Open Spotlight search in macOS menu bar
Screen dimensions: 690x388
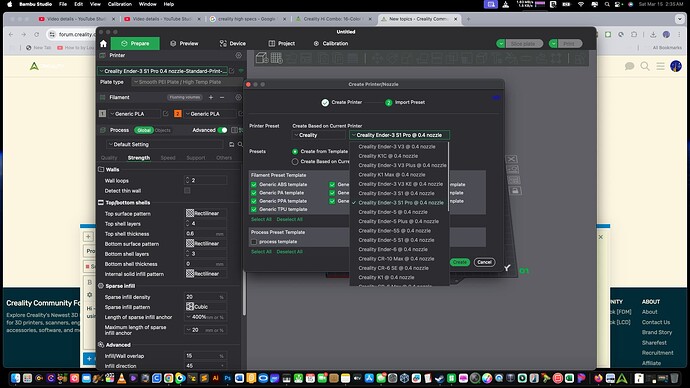(607, 4)
